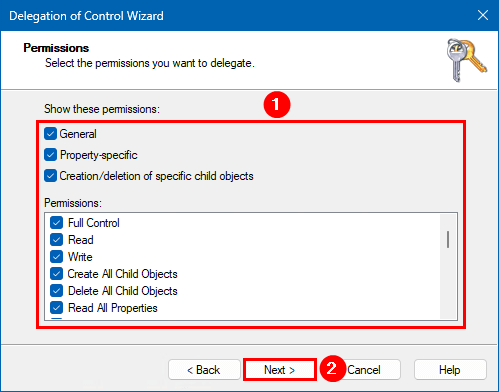Toggle Read All Properties checkbox

56,308
